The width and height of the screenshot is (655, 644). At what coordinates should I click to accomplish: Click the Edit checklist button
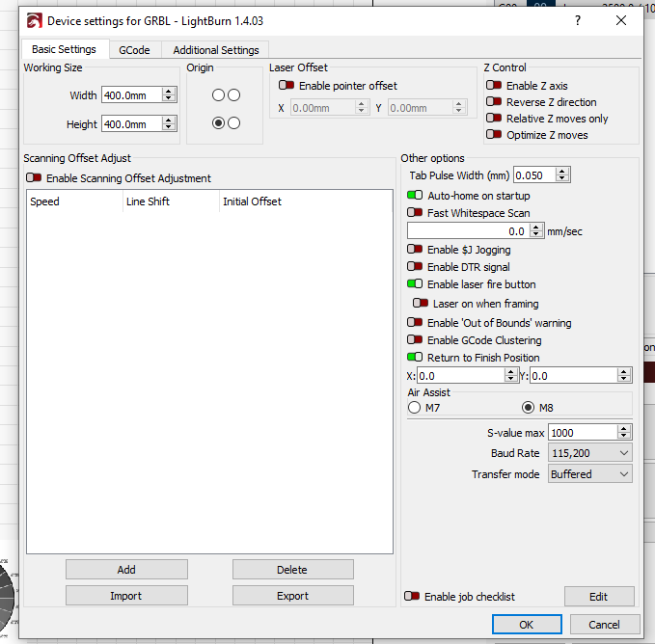pyautogui.click(x=599, y=596)
